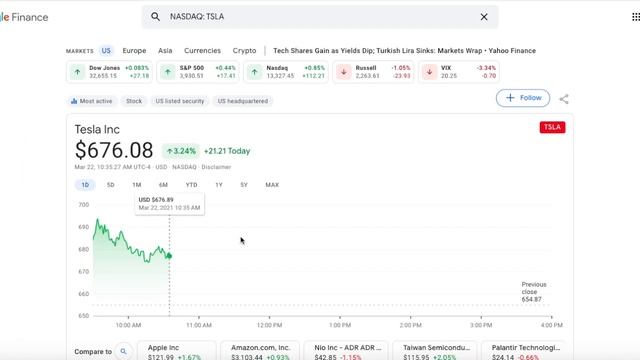The image size is (640, 360).
Task: Switch to Asia markets tab
Action: (x=165, y=51)
